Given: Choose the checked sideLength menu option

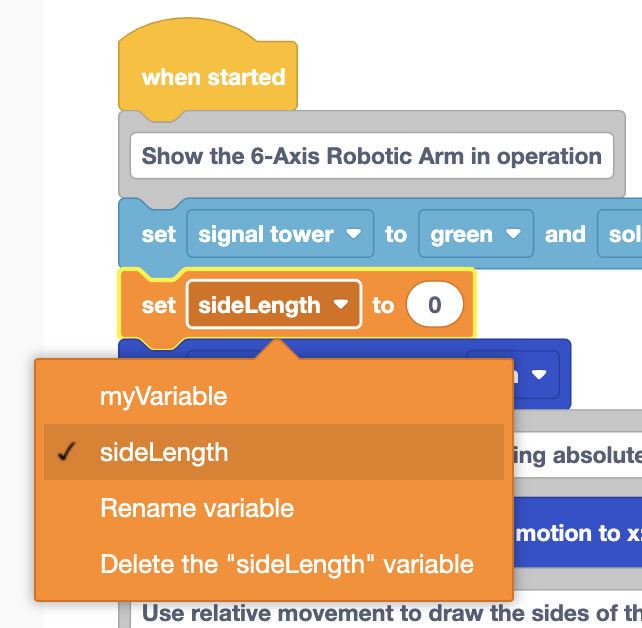Looking at the screenshot, I should click(x=274, y=452).
